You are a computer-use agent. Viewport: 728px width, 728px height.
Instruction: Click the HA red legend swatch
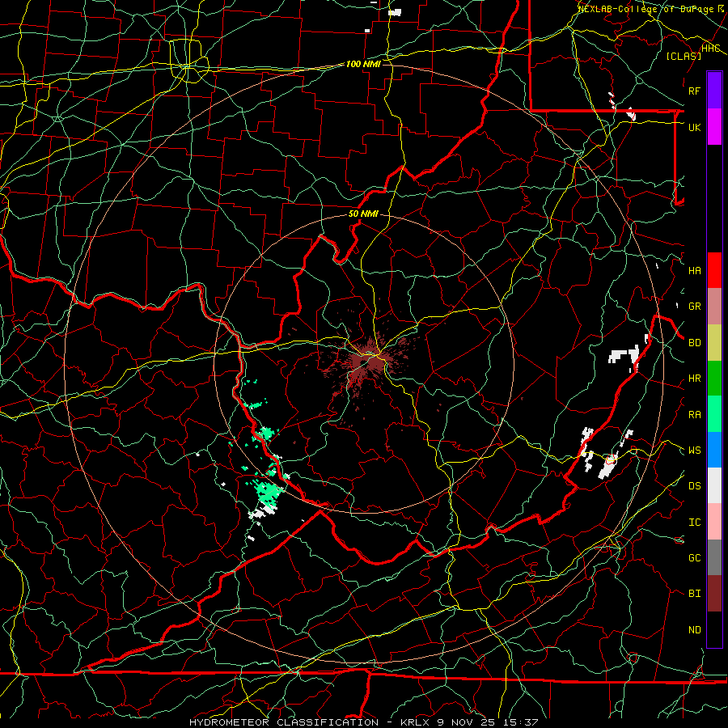pyautogui.click(x=714, y=270)
